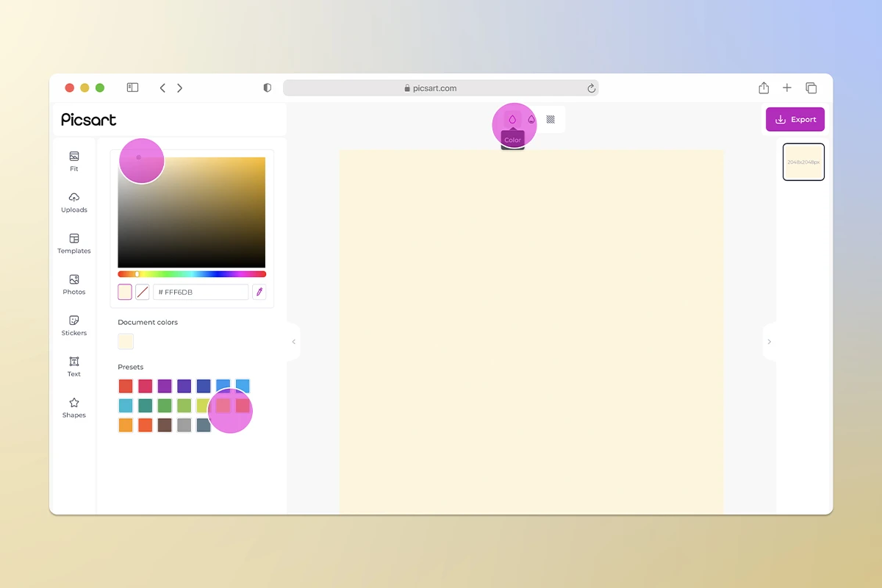
Task: Open the browser sidebar panel
Action: [132, 87]
